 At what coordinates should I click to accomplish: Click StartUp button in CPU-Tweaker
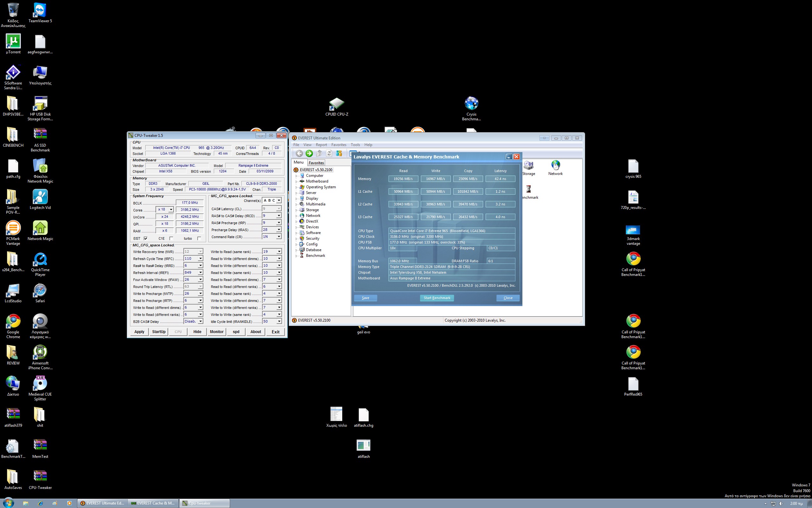point(159,332)
